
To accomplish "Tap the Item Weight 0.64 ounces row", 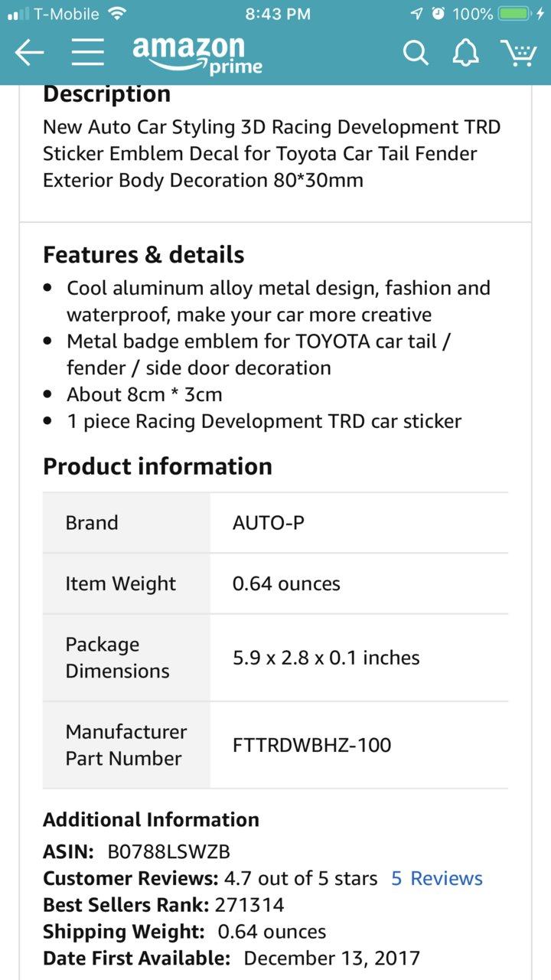I will pyautogui.click(x=275, y=583).
